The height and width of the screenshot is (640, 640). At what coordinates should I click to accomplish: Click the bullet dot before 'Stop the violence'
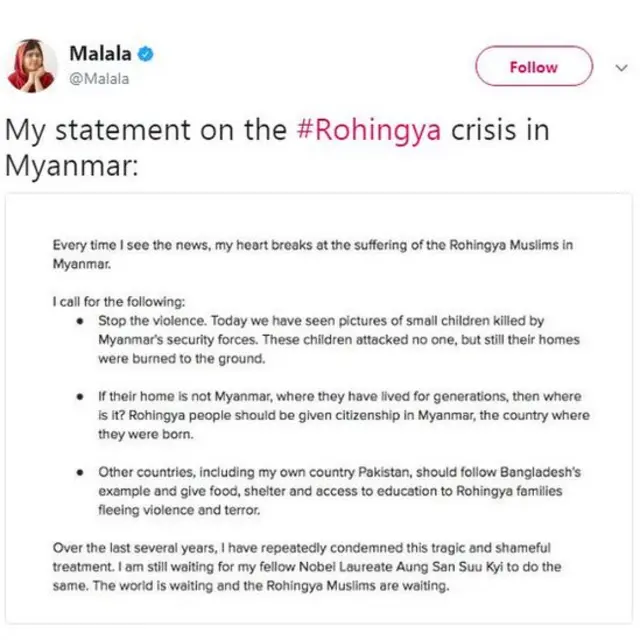(x=81, y=321)
